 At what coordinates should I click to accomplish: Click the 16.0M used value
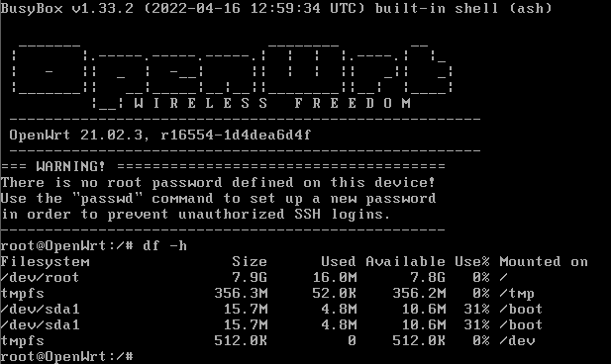tap(335, 278)
